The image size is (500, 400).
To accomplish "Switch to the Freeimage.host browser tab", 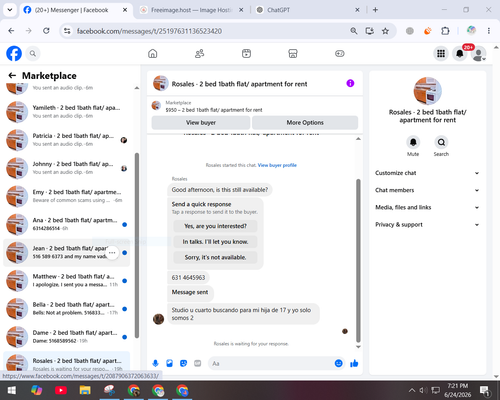I will 191,10.
